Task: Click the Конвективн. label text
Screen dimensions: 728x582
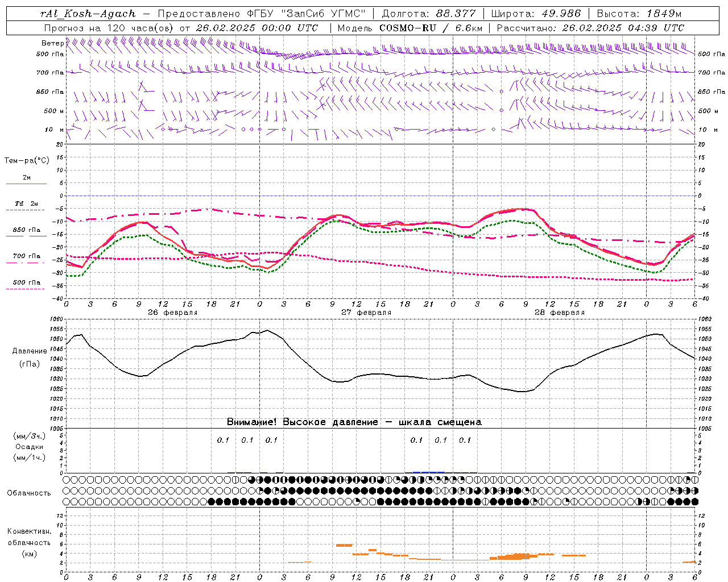Action: (x=29, y=531)
